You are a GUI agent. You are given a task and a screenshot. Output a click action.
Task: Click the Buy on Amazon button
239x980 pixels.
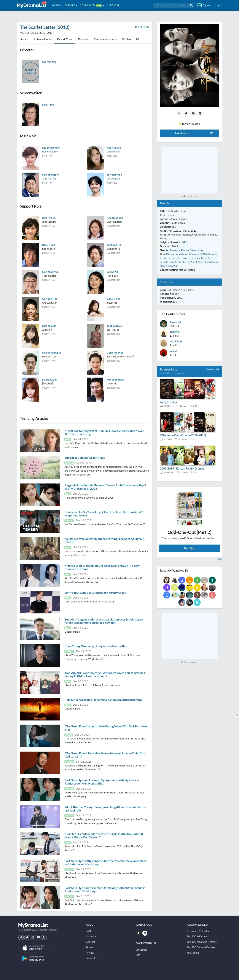click(x=189, y=124)
